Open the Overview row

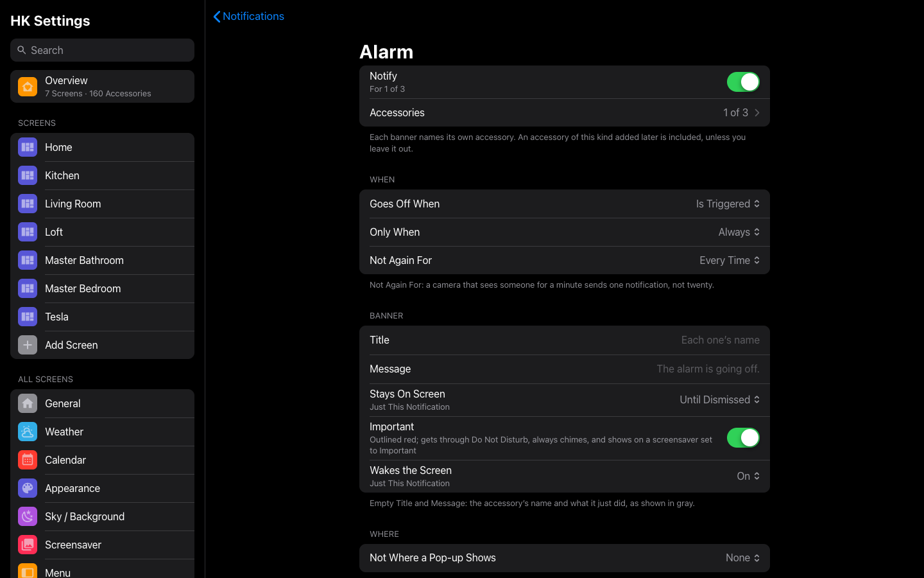[x=103, y=87]
